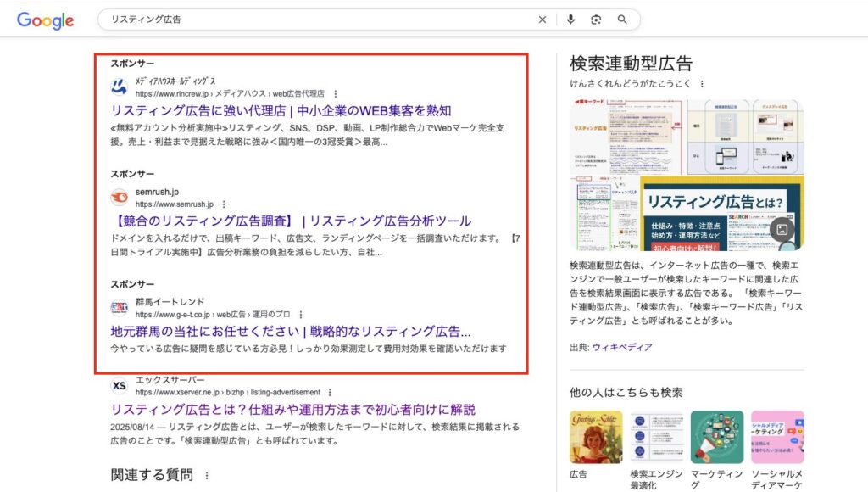The height and width of the screenshot is (492, 868).
Task: Click the semrush favicon icon
Action: tap(119, 198)
